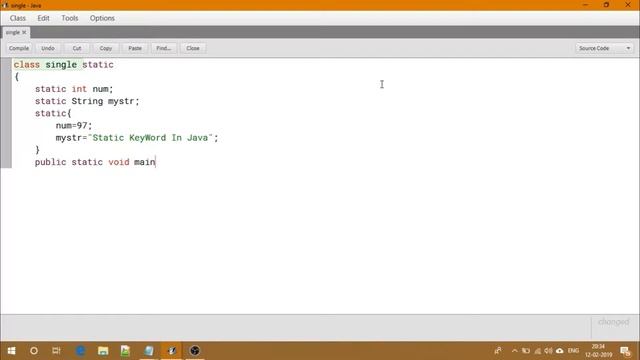Open the Class menu
Screen dimensions: 640x360
point(18,18)
